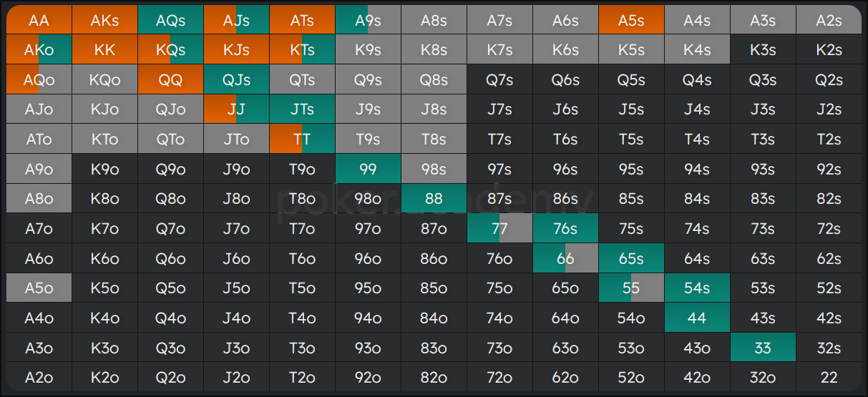868x397 pixels.
Task: Pick the 33 pocket pair cell
Action: tap(763, 347)
